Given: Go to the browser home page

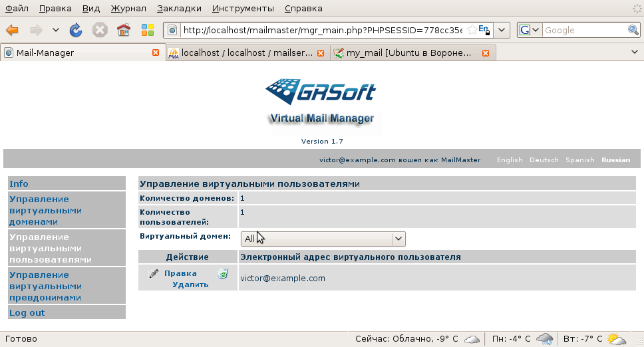Looking at the screenshot, I should 124,30.
